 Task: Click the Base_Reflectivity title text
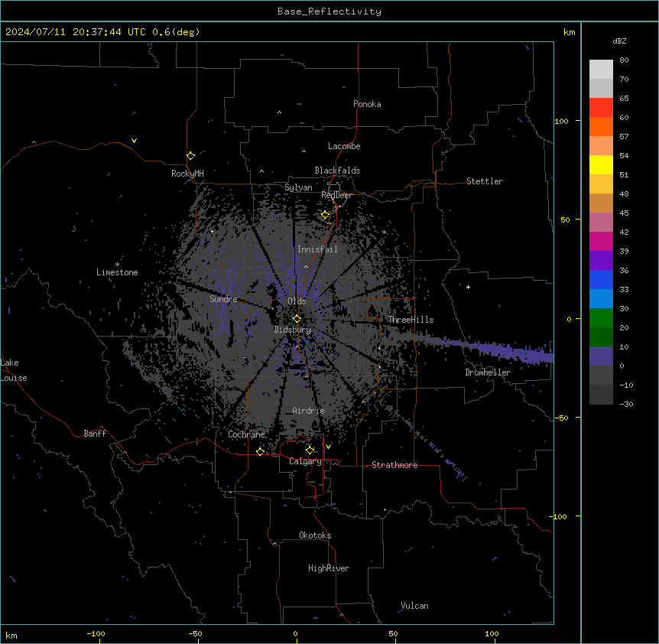tap(329, 11)
